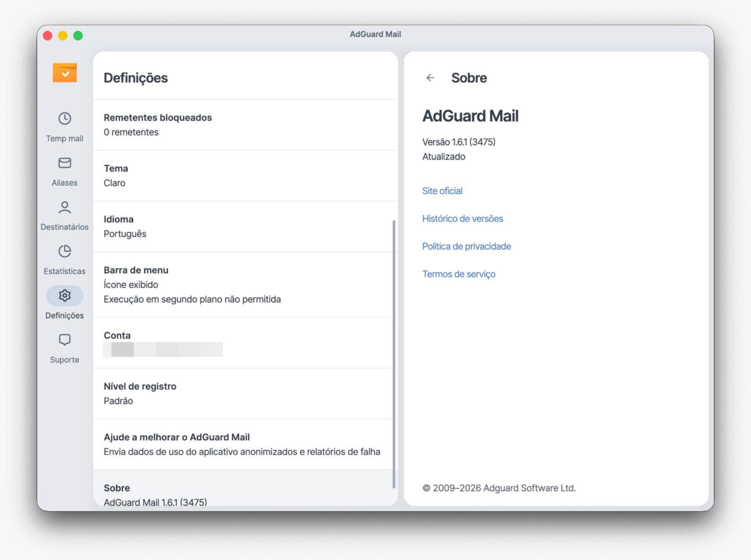Open the Remetentes bloqueados setting
The width and height of the screenshot is (751, 560).
245,125
